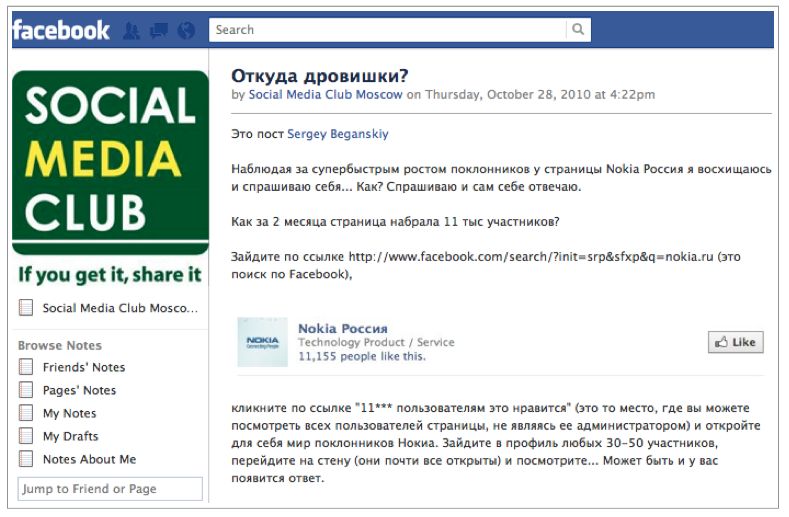The image size is (789, 517).
Task: Open Notes About Me
Action: tap(90, 459)
